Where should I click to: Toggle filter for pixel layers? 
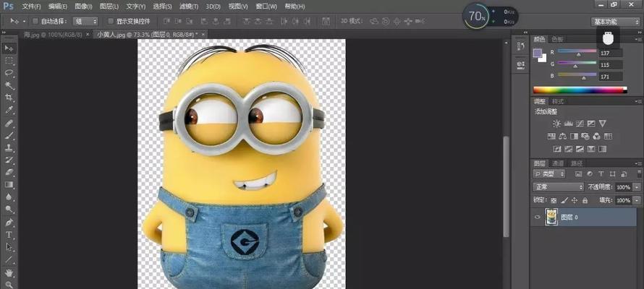(579, 174)
